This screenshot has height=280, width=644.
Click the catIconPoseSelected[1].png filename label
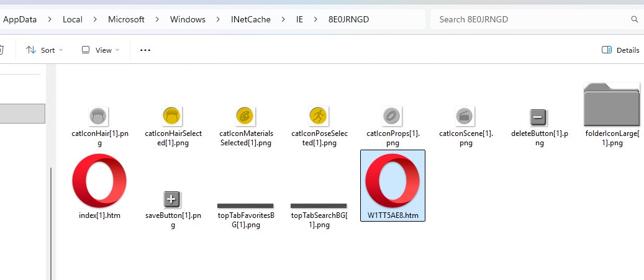click(319, 138)
